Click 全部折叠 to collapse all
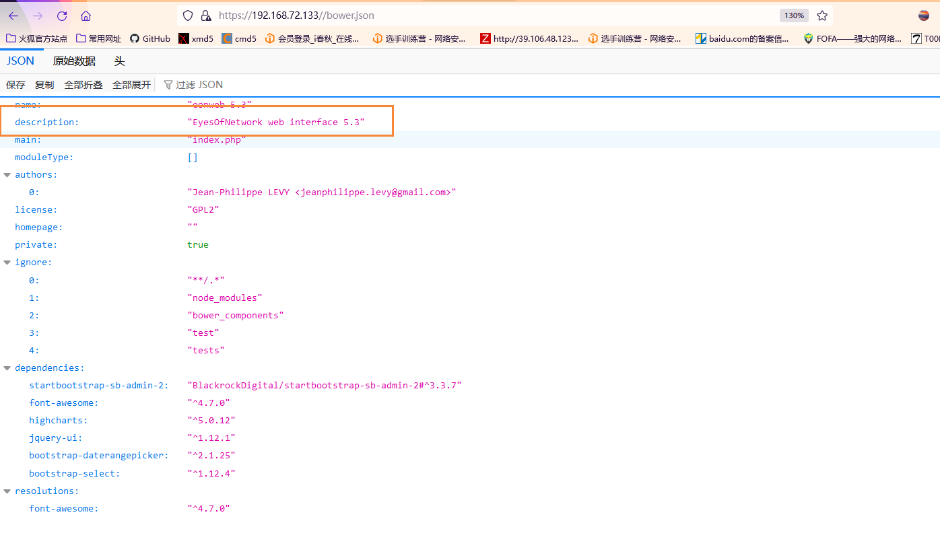The width and height of the screenshot is (940, 560). coord(83,85)
